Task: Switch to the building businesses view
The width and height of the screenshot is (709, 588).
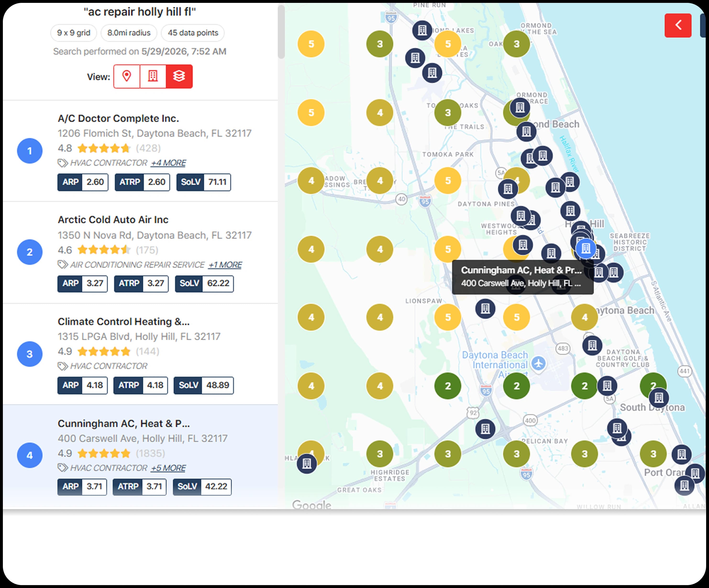Action: 153,76
